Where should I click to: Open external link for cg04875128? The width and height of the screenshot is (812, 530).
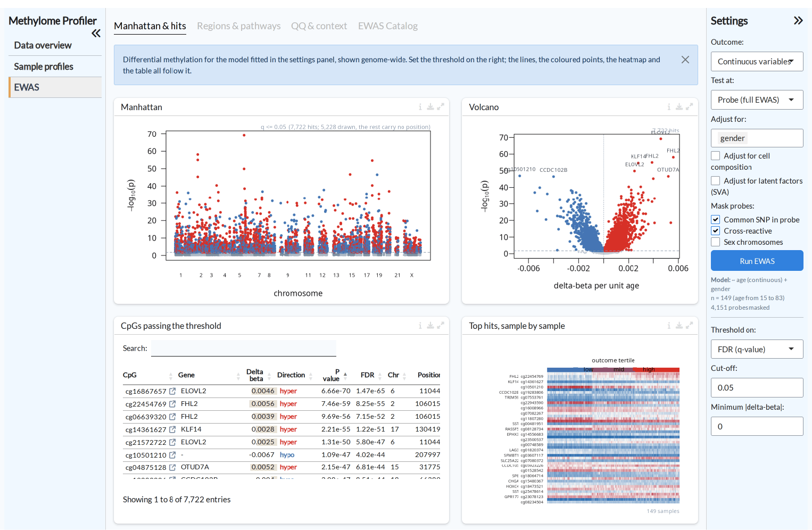click(172, 468)
